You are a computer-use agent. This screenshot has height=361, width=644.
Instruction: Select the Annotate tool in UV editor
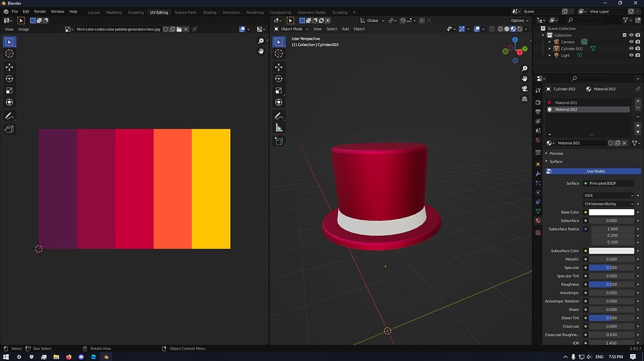(9, 116)
